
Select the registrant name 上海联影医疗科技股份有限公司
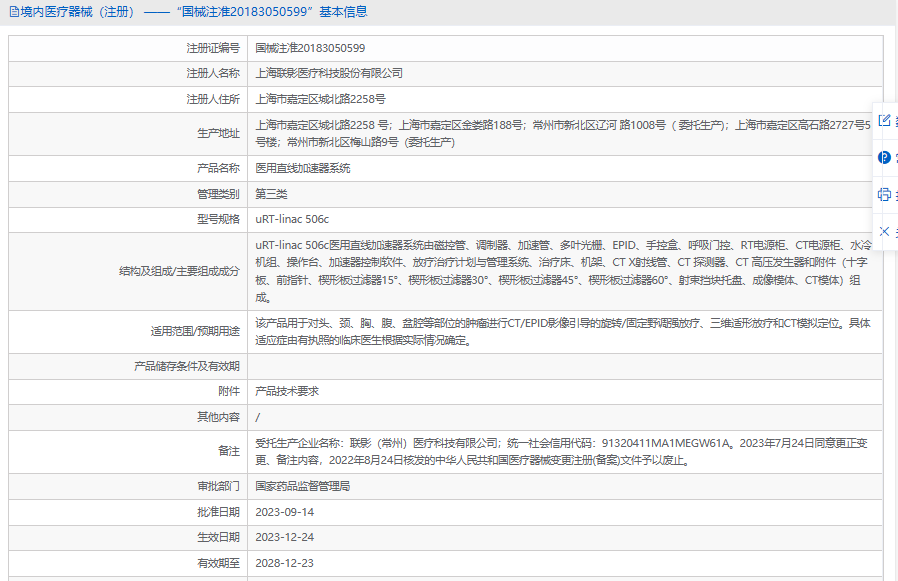tap(329, 73)
